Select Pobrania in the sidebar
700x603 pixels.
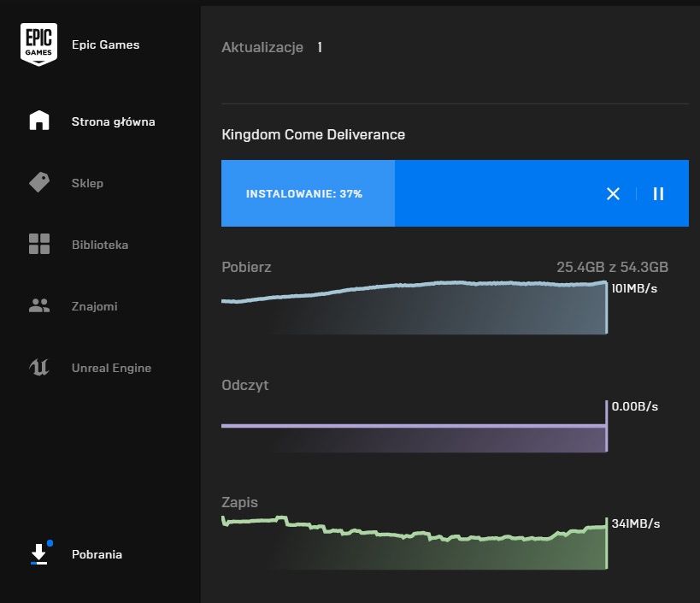[97, 554]
